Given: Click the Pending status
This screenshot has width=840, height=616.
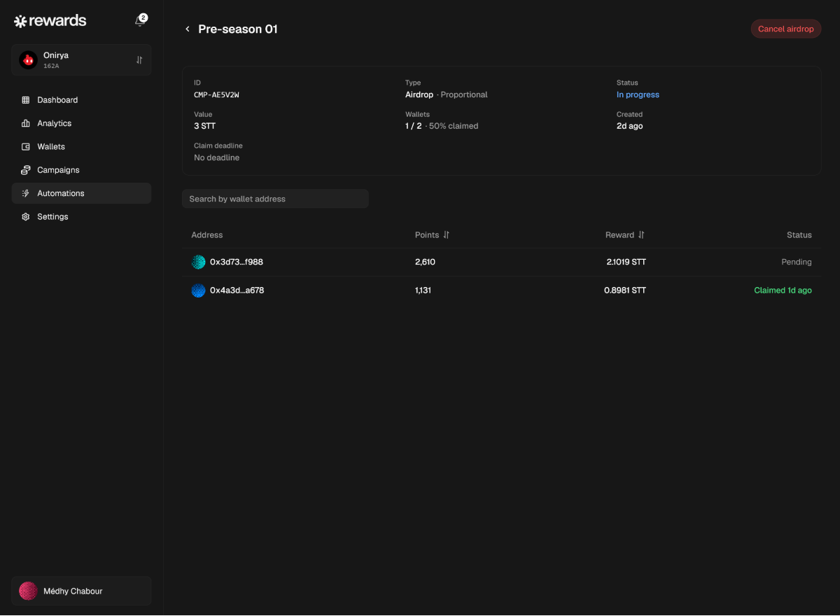Looking at the screenshot, I should click(797, 262).
